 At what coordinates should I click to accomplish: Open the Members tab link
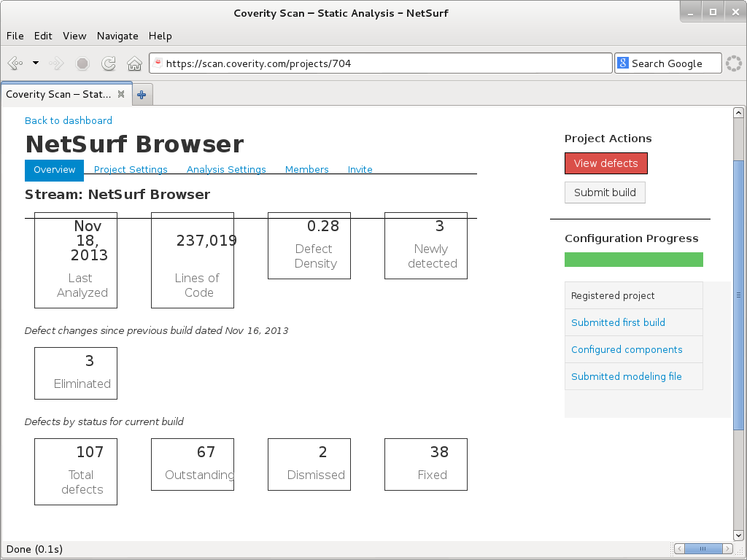[307, 169]
